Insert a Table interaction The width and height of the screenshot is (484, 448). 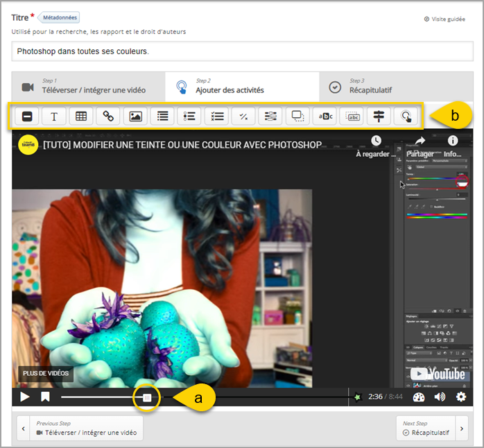pos(81,117)
